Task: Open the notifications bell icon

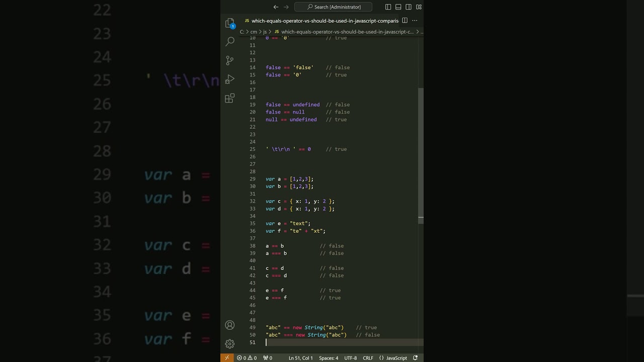Action: 415,358
